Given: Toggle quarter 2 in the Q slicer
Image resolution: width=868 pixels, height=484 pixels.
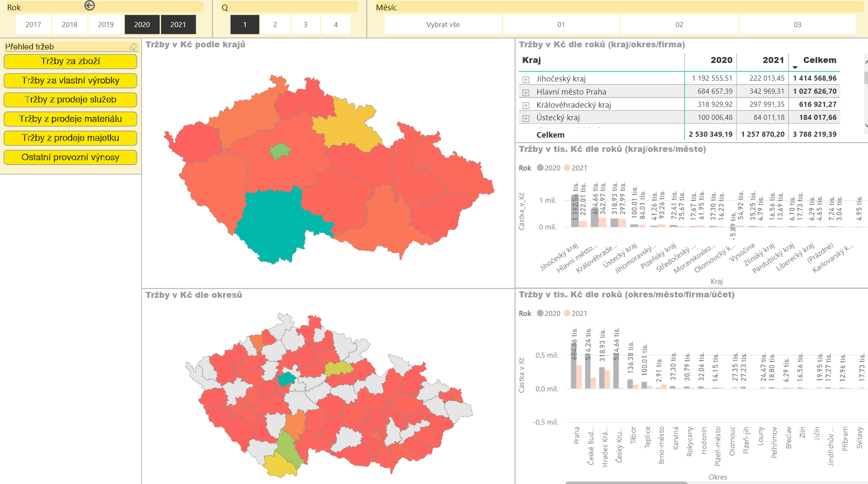Looking at the screenshot, I should [275, 24].
